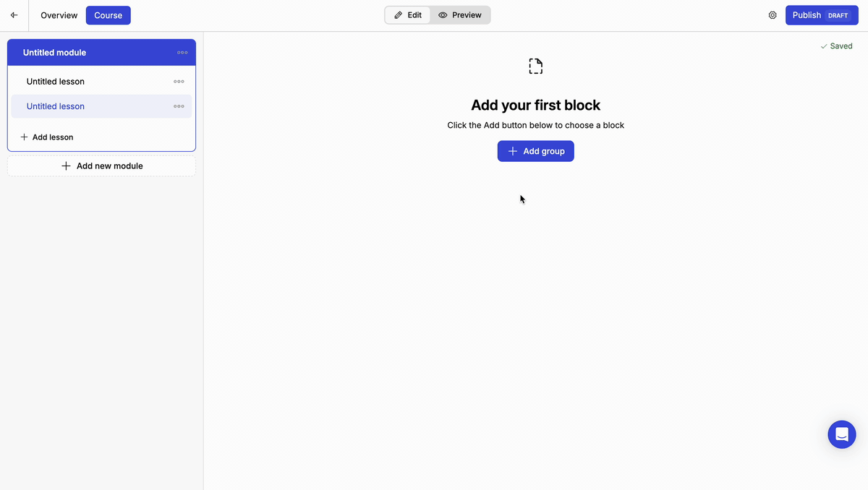The image size is (868, 490).
Task: Switch to Edit mode
Action: [408, 15]
